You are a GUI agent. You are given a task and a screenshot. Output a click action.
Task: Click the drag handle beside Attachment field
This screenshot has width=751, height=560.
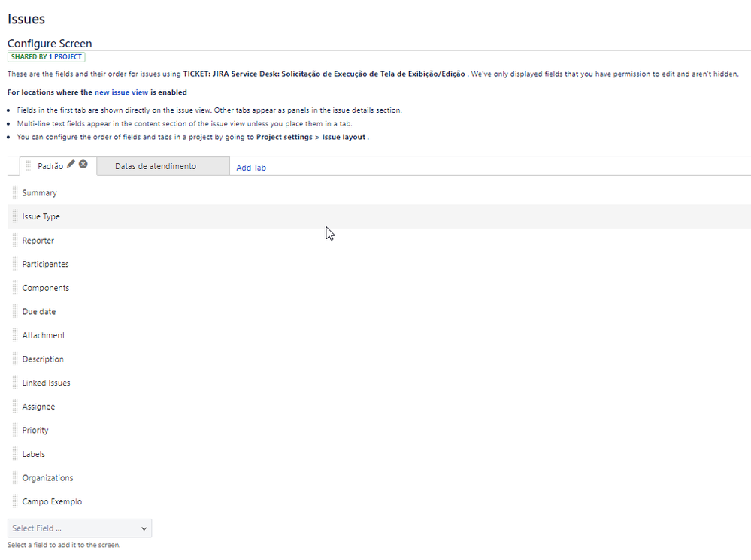(x=15, y=334)
